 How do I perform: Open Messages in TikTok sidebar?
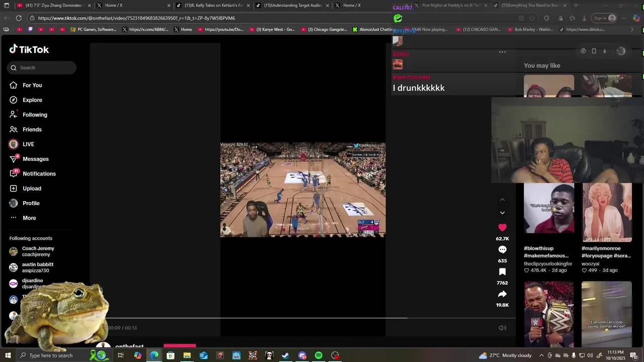point(35,159)
